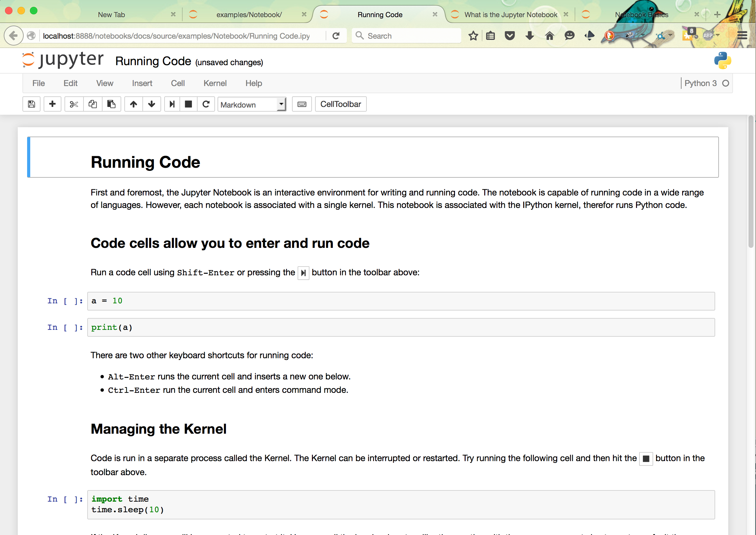Open the command palette keyboard icon
756x535 pixels.
302,104
